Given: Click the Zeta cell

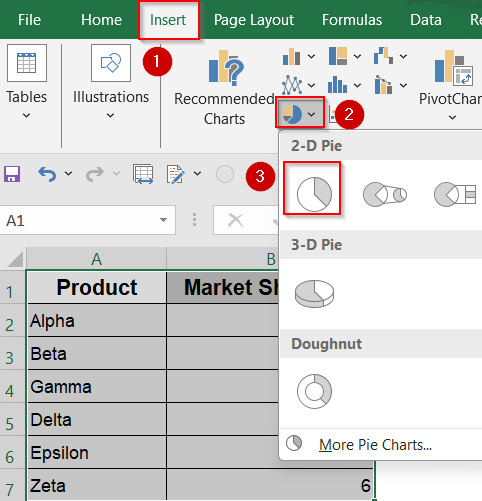Looking at the screenshot, I should (x=97, y=485).
